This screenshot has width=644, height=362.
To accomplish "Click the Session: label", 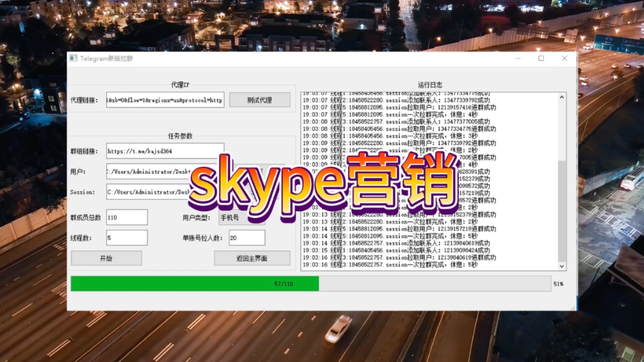I will pyautogui.click(x=82, y=192).
